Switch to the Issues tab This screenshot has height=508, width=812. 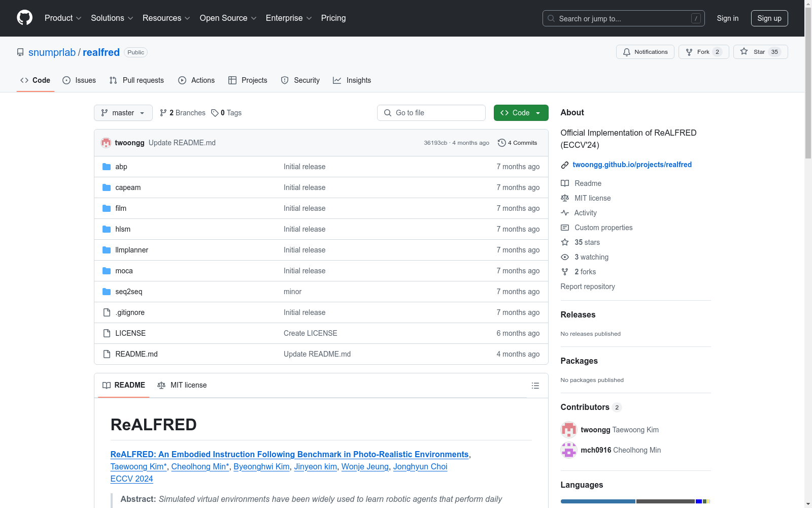coord(79,80)
